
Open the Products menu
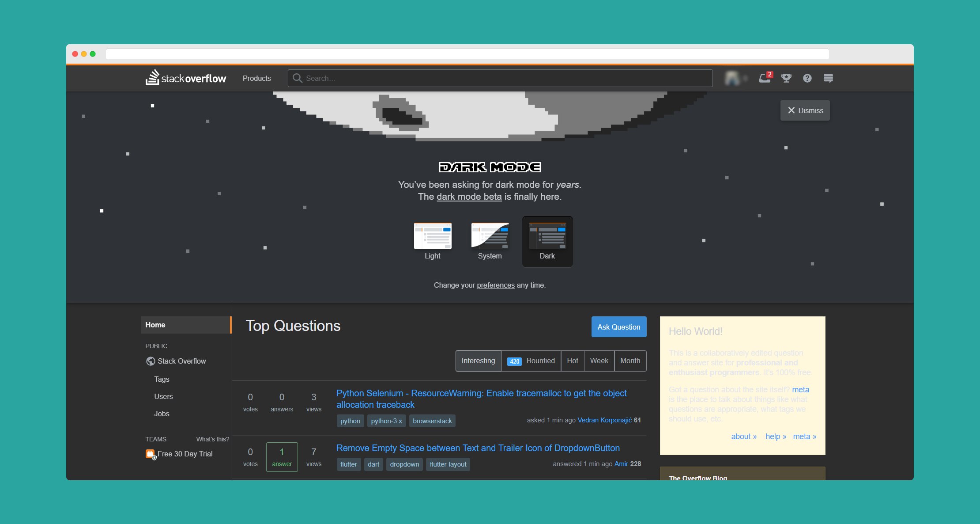257,78
